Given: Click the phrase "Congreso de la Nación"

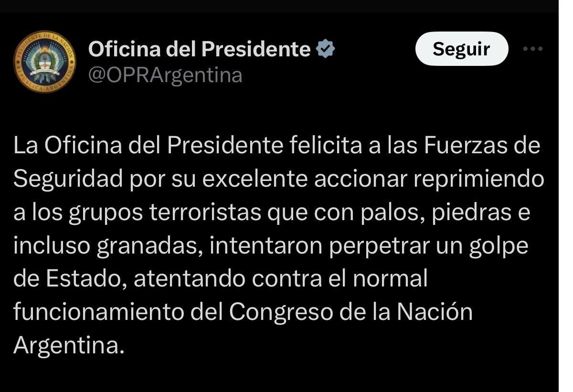Looking at the screenshot, I should point(351,312).
